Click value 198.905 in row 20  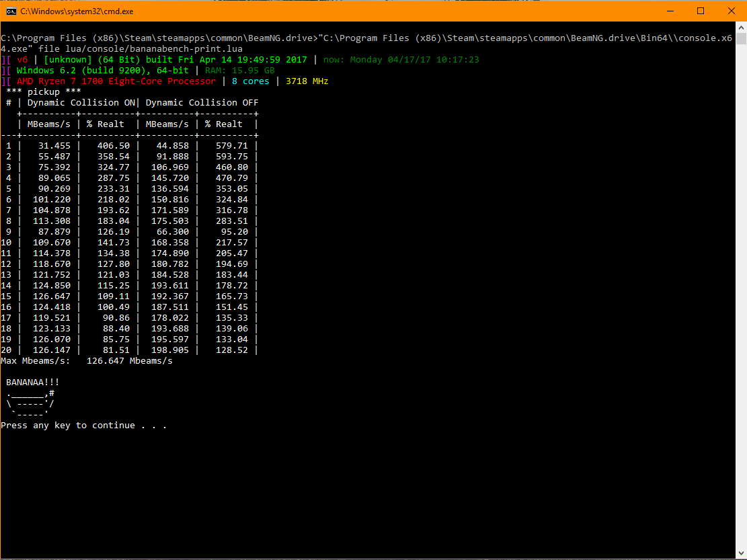(170, 350)
